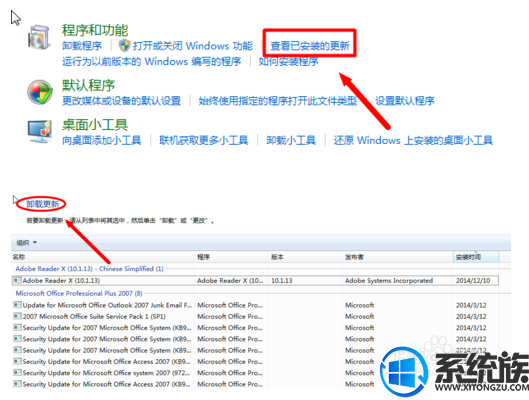Viewport: 529px width, 400px height.
Task: Click 查看已安装的更新
Action: point(310,46)
